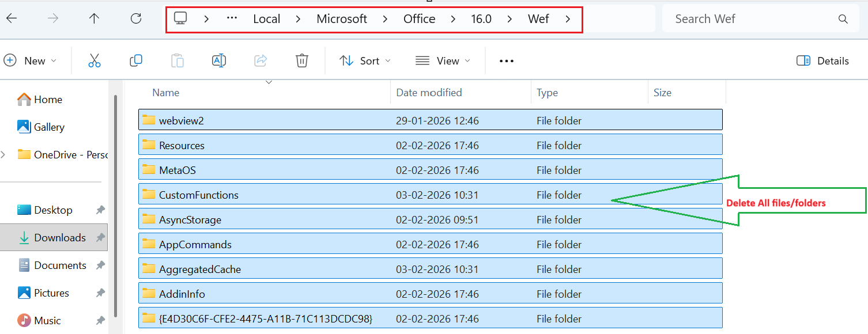Image resolution: width=868 pixels, height=334 pixels.
Task: Click CustomFunctions date 03-02-2026 10:31
Action: (437, 195)
